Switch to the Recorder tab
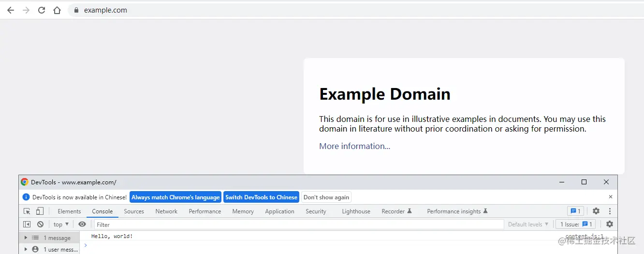This screenshot has width=644, height=254. pyautogui.click(x=396, y=211)
